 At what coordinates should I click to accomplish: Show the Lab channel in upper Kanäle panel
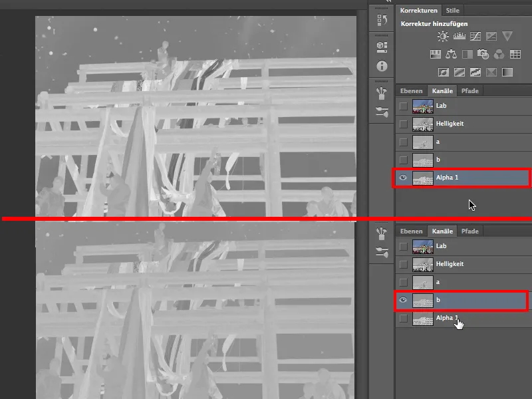[404, 106]
